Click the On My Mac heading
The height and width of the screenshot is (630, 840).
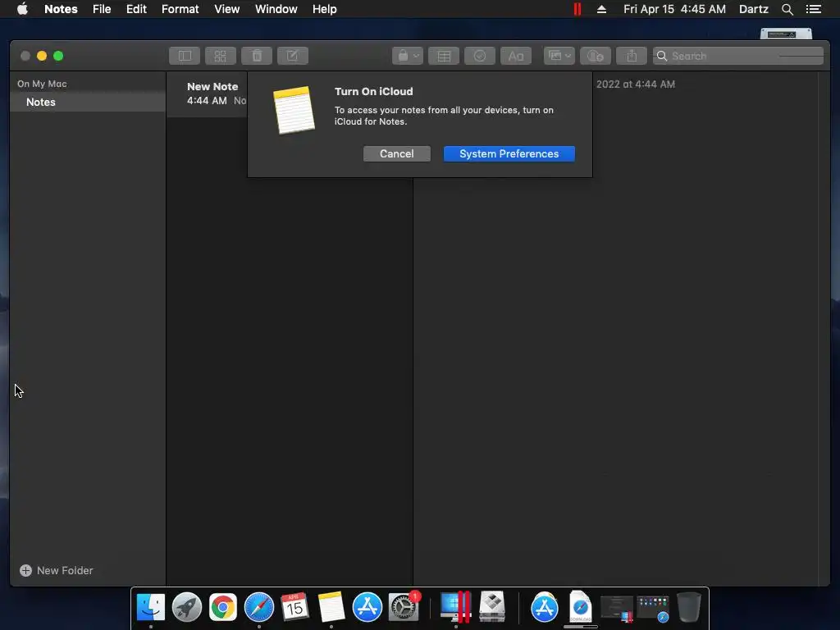tap(42, 84)
